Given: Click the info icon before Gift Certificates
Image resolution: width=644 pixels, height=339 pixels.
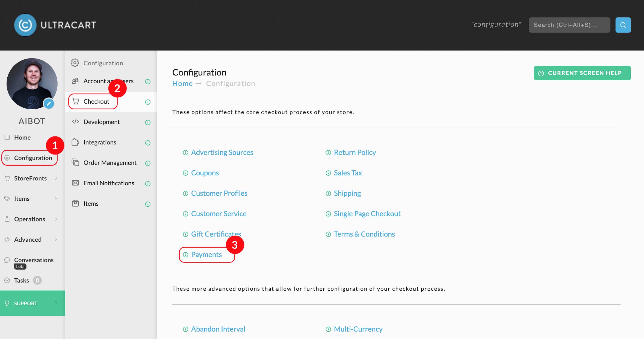Looking at the screenshot, I should coord(185,234).
